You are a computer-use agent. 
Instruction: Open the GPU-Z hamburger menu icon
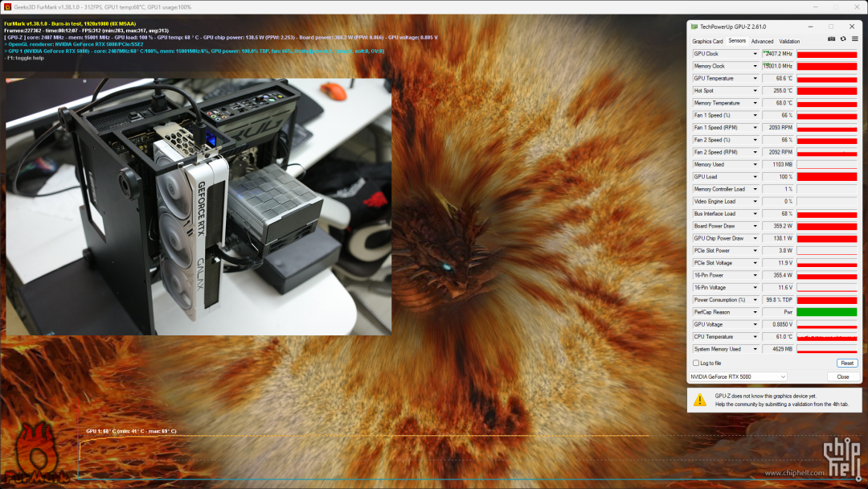[854, 39]
